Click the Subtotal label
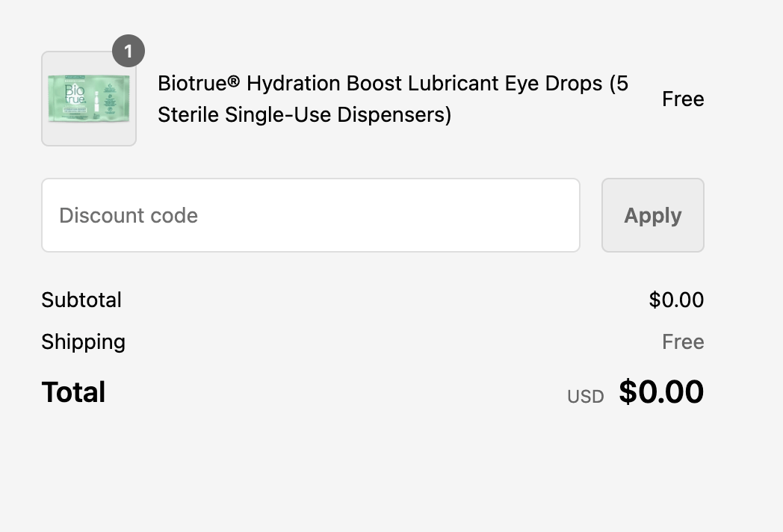 point(81,300)
